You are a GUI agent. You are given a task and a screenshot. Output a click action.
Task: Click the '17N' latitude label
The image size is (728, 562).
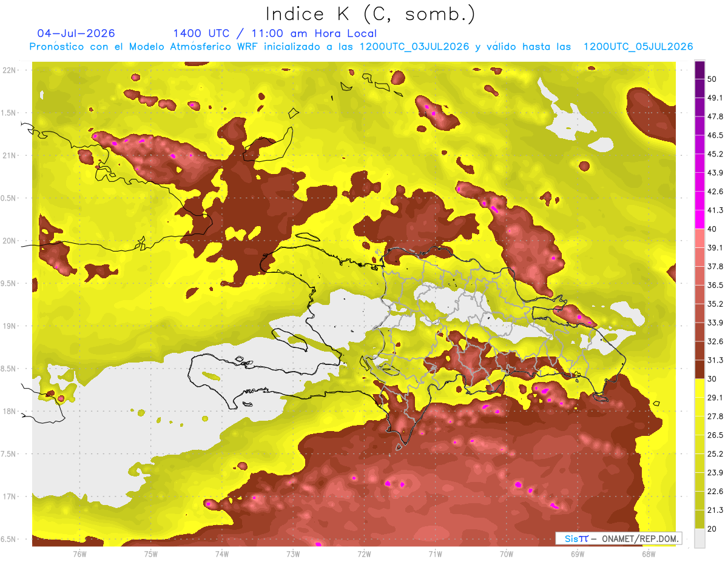(x=9, y=497)
